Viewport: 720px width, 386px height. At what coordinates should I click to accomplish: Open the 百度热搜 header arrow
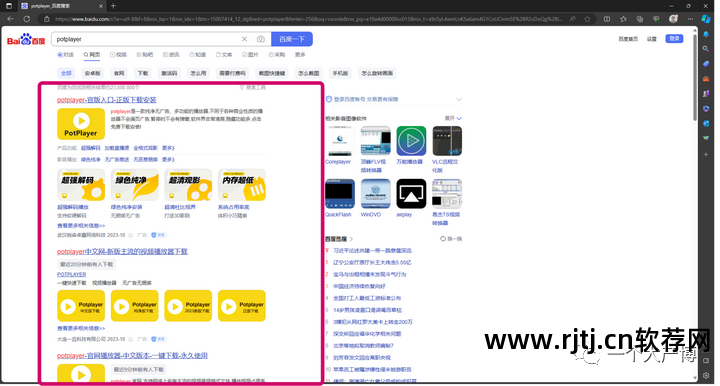click(351, 239)
